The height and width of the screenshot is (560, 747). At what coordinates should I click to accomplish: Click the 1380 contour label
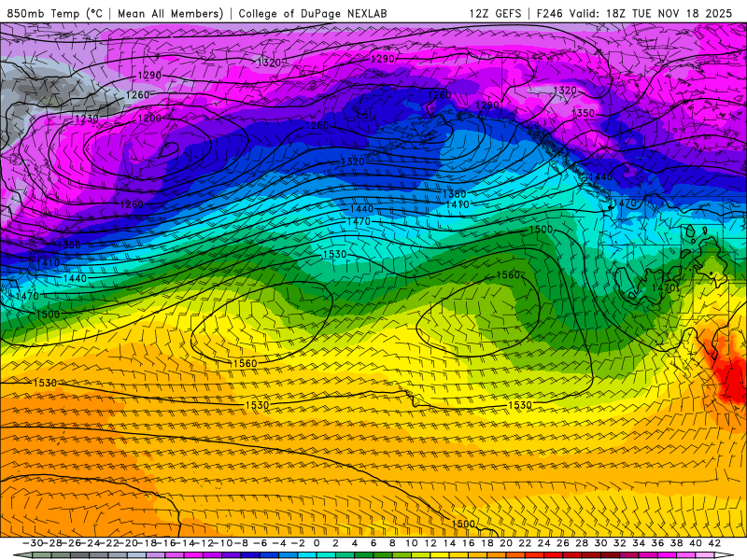click(x=455, y=194)
